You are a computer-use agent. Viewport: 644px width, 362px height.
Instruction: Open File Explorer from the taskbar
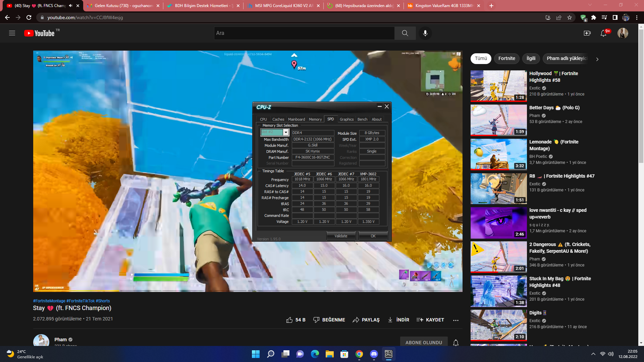[329, 354]
